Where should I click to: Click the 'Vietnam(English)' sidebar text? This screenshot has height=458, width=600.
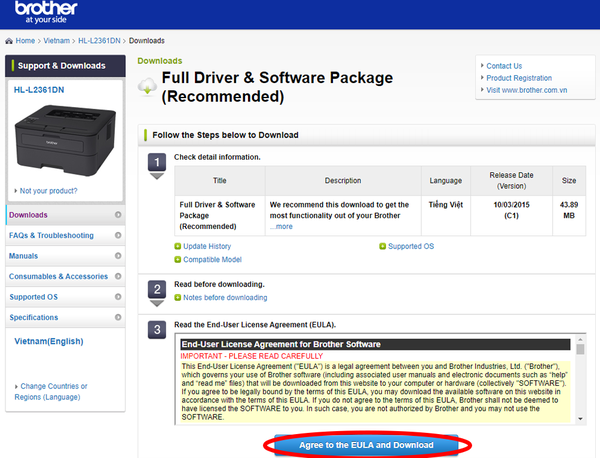[x=49, y=341]
